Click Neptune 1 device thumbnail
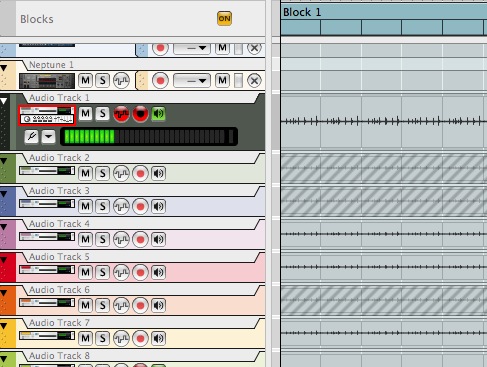The width and height of the screenshot is (487, 367). (x=47, y=81)
